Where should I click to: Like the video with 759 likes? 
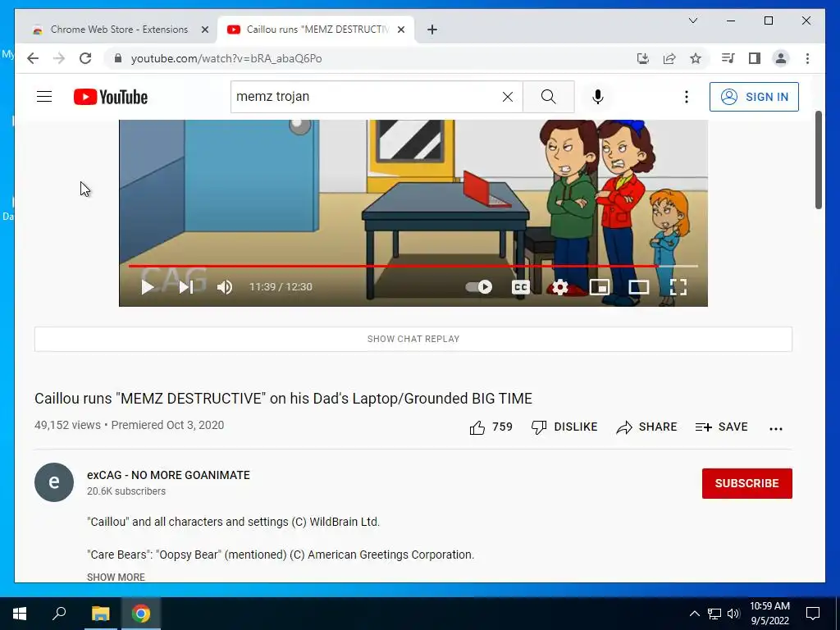[491, 427]
